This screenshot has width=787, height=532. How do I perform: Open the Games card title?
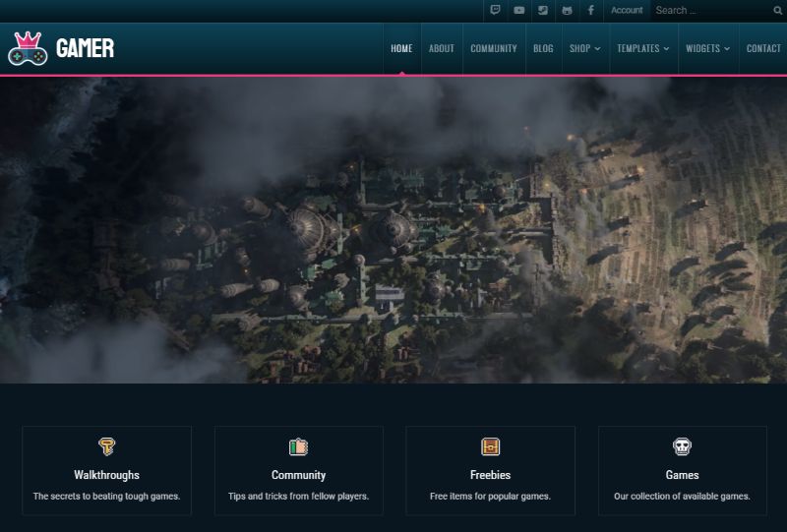pyautogui.click(x=682, y=475)
